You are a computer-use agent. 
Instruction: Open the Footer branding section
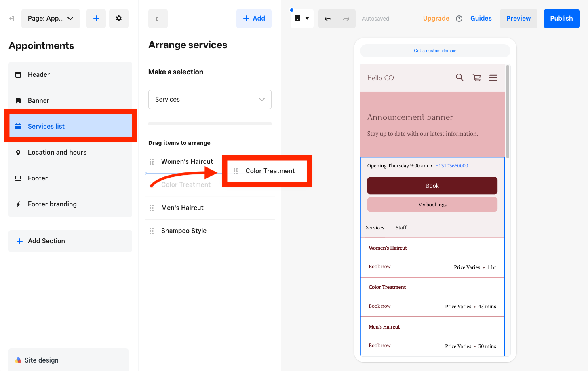tap(70, 204)
